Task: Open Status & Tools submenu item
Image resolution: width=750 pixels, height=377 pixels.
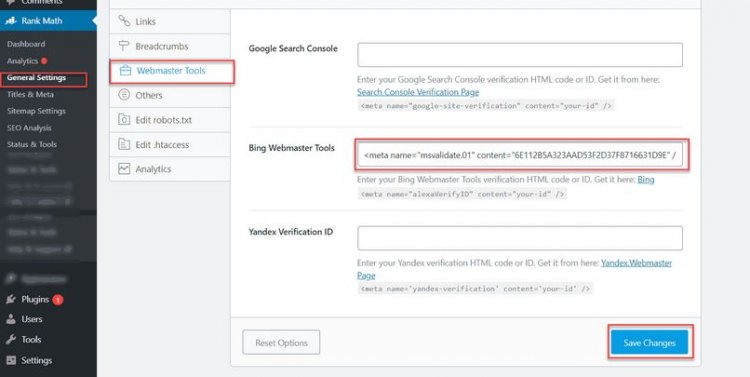Action: tap(32, 144)
